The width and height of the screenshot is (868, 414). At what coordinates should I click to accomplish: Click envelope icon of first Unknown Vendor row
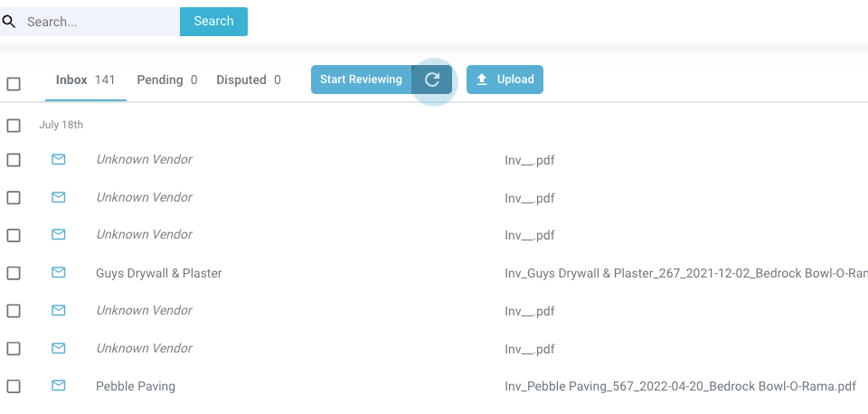59,160
